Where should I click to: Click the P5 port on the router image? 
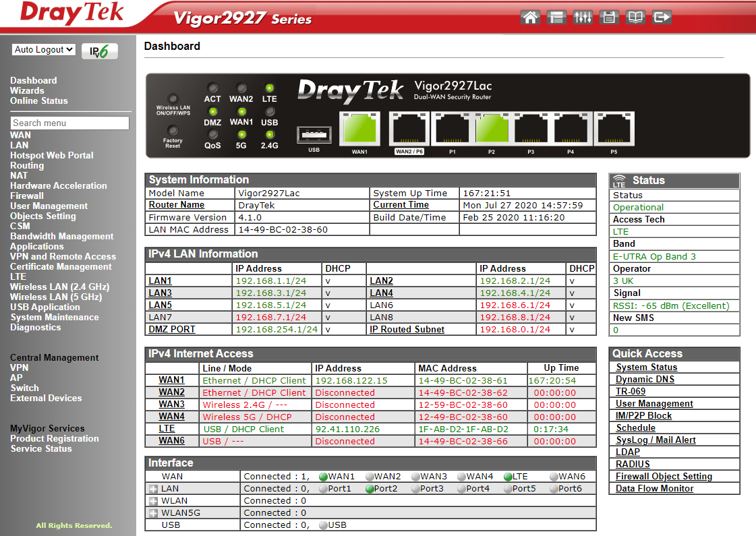pos(614,129)
